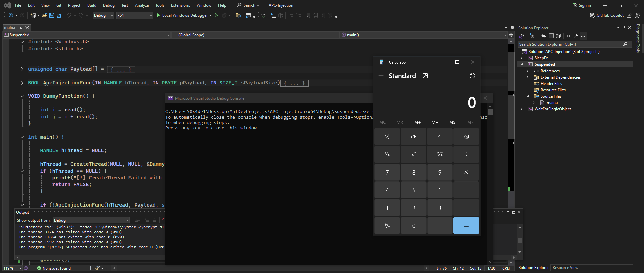Image resolution: width=644 pixels, height=273 pixels.
Task: Click the equals button in Calculator
Action: [x=466, y=226]
